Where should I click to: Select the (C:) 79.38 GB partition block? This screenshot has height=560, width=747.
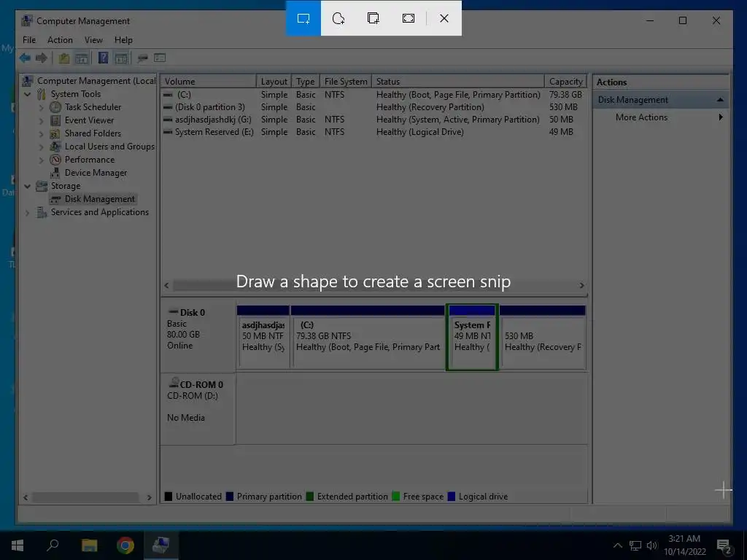(x=368, y=338)
